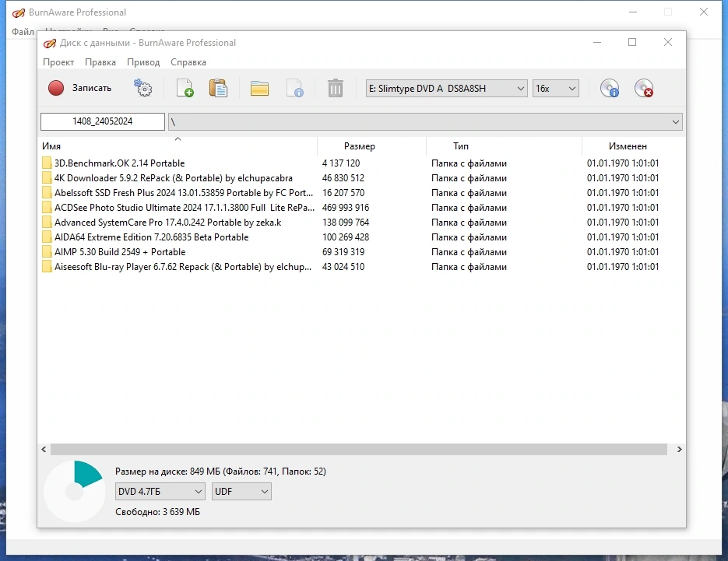Open the UDF file system dropdown

click(241, 492)
